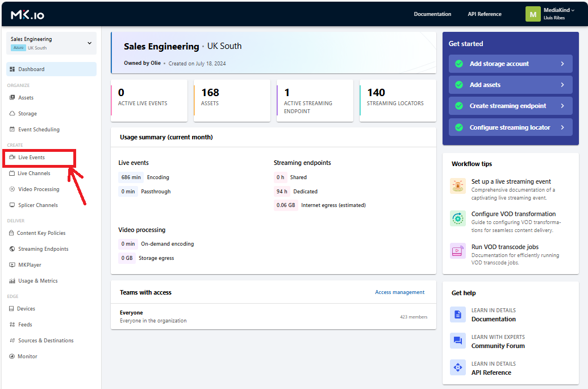Click the Content Key Policies lock icon
588x389 pixels.
[11, 233]
